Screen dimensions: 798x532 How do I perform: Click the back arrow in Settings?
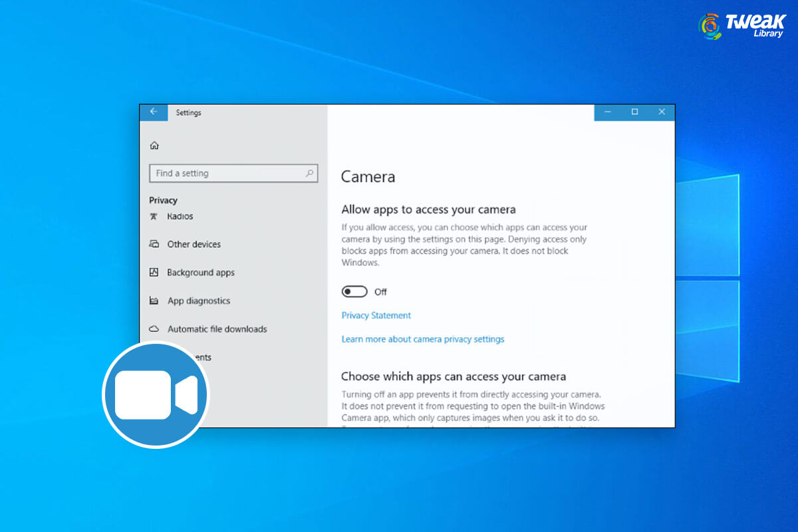(x=154, y=112)
